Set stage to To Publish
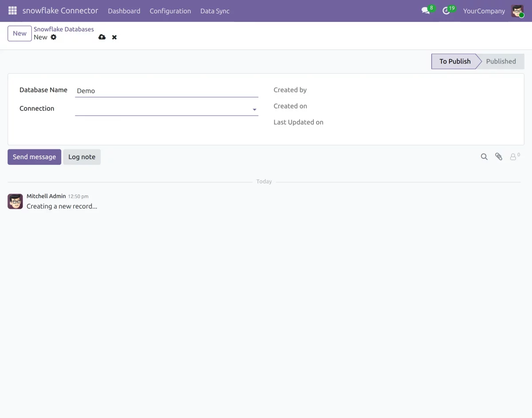This screenshot has width=532, height=418. tap(455, 61)
